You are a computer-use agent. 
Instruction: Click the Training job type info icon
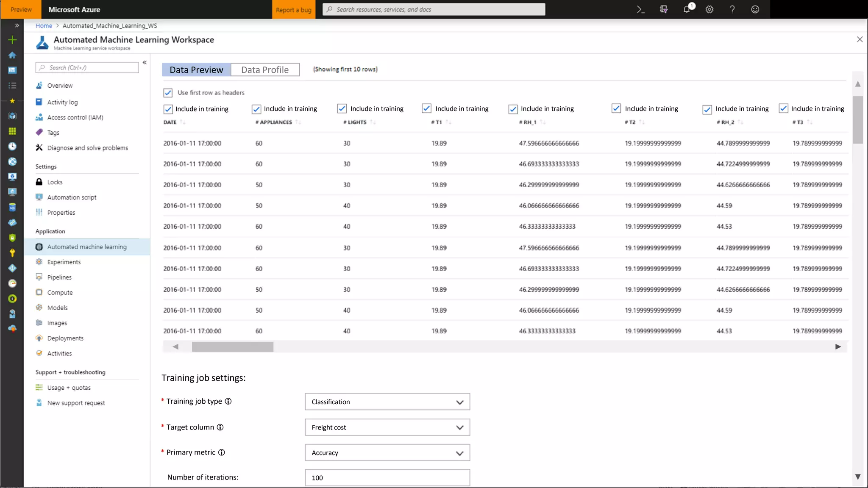pyautogui.click(x=228, y=401)
